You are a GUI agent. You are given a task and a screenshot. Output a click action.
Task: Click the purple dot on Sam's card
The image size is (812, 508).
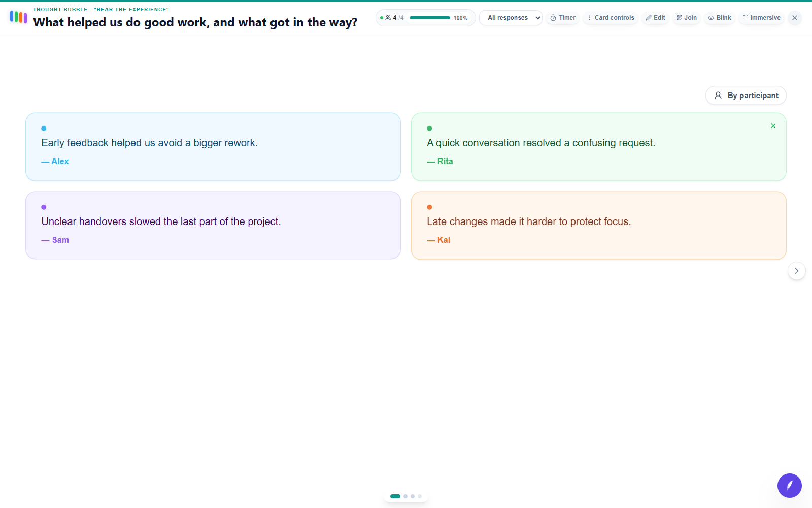tap(44, 207)
